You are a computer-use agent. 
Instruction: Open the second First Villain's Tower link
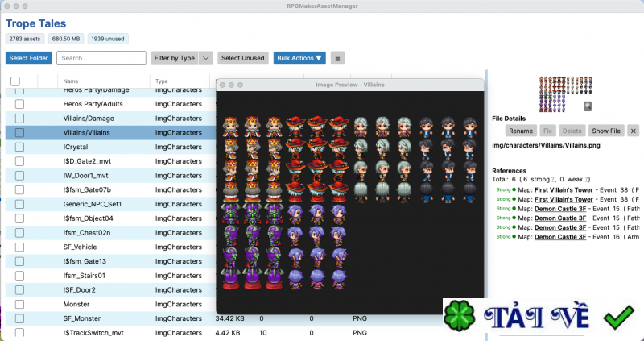tap(563, 199)
